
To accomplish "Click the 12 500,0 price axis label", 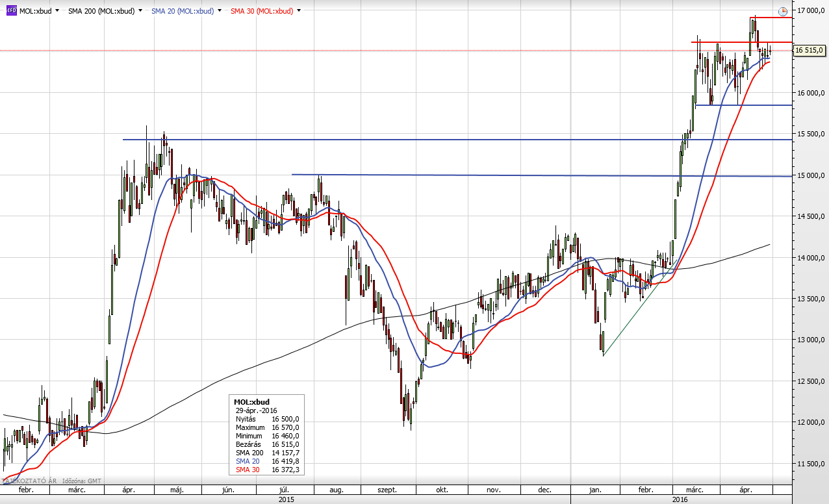I will [811, 381].
